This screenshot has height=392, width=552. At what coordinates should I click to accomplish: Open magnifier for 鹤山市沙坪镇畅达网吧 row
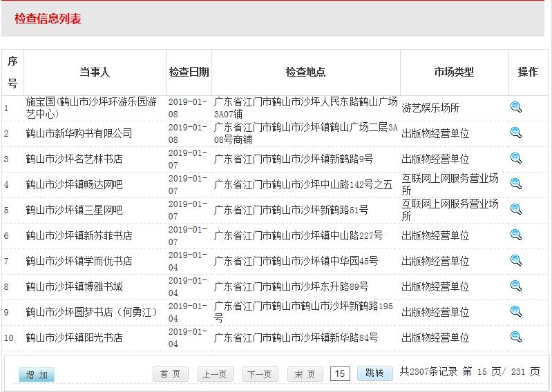[x=515, y=184]
